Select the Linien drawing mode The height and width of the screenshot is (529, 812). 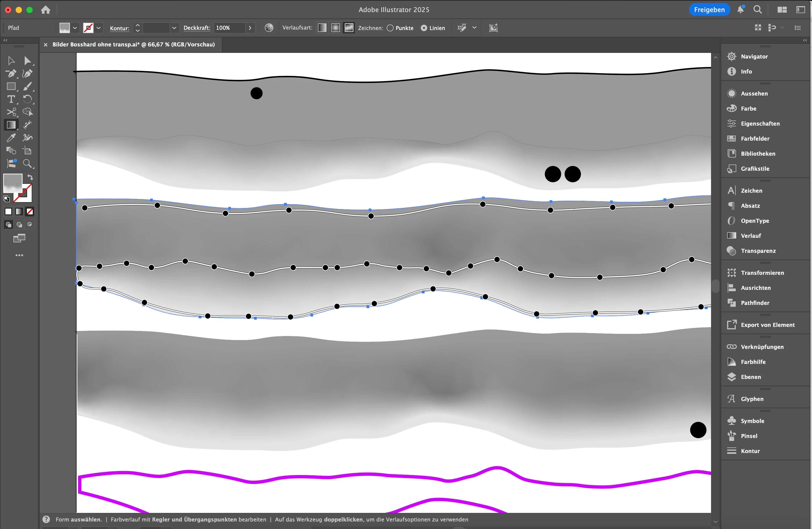(x=424, y=28)
